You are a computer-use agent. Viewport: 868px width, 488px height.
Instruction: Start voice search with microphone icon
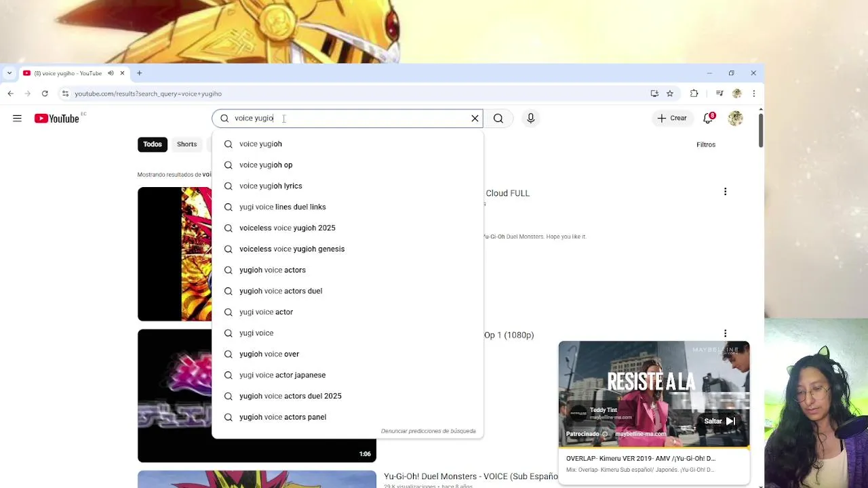pyautogui.click(x=531, y=119)
